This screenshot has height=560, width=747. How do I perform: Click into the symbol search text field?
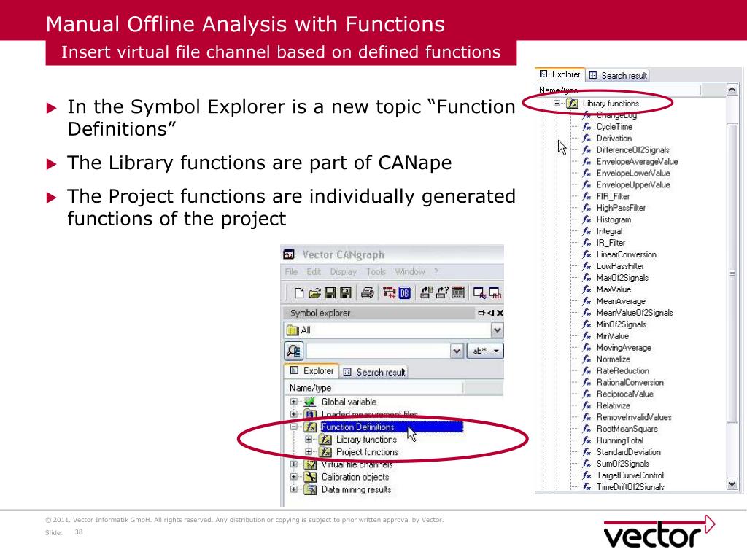[379, 351]
